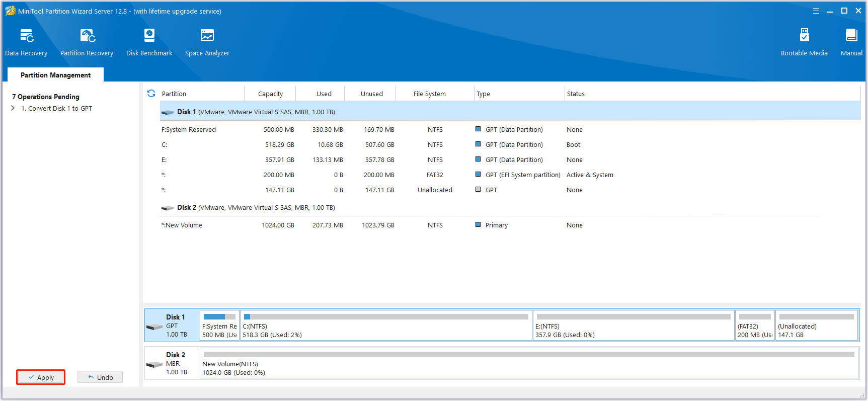Apply the pending operations
This screenshot has width=868, height=401.
point(41,377)
